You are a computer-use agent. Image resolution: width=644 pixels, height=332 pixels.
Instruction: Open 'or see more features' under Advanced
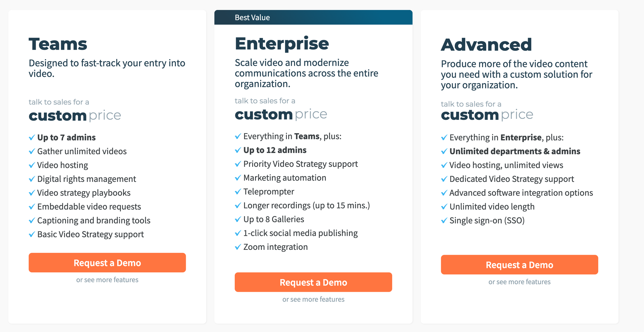(x=519, y=282)
